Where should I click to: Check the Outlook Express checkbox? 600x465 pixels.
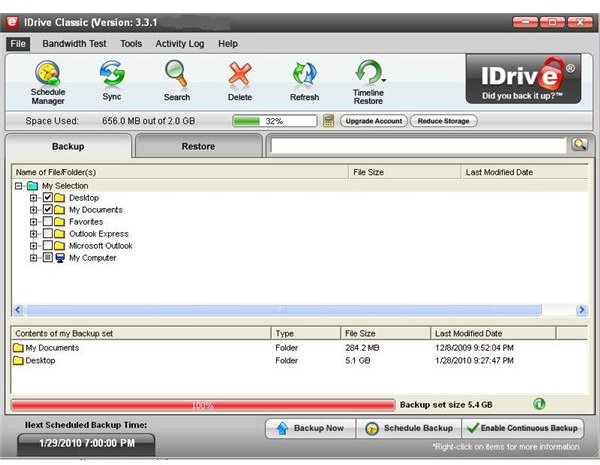tap(47, 233)
